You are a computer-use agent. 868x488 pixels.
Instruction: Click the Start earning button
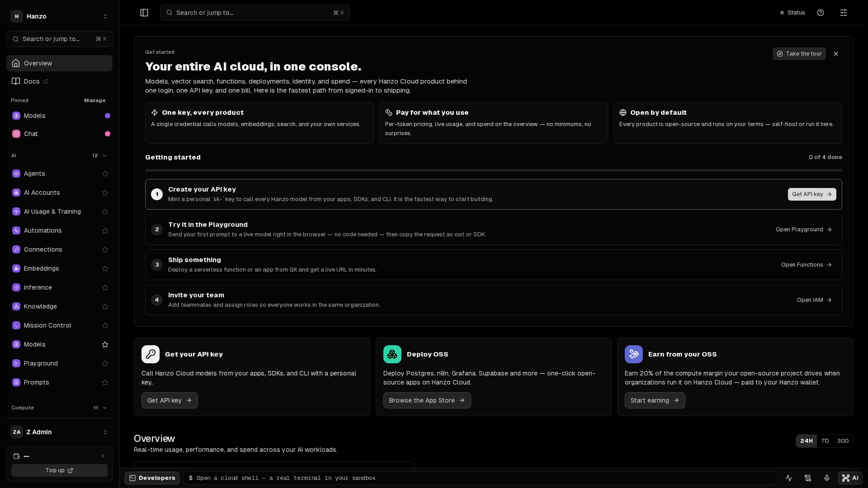point(655,400)
